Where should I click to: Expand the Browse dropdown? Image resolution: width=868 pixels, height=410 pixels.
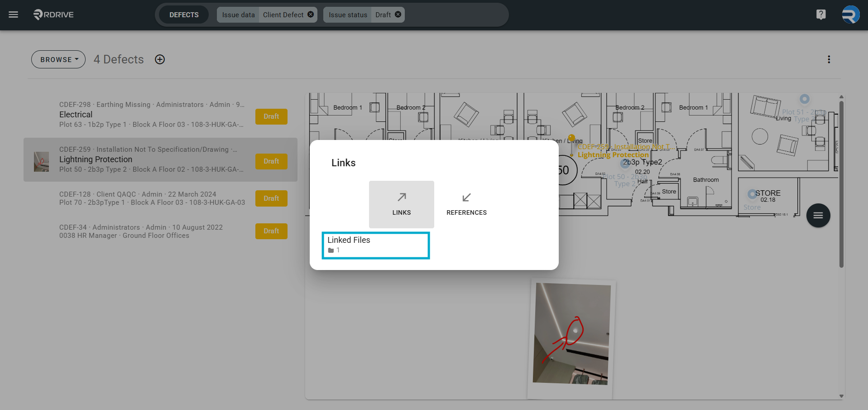[x=58, y=59]
